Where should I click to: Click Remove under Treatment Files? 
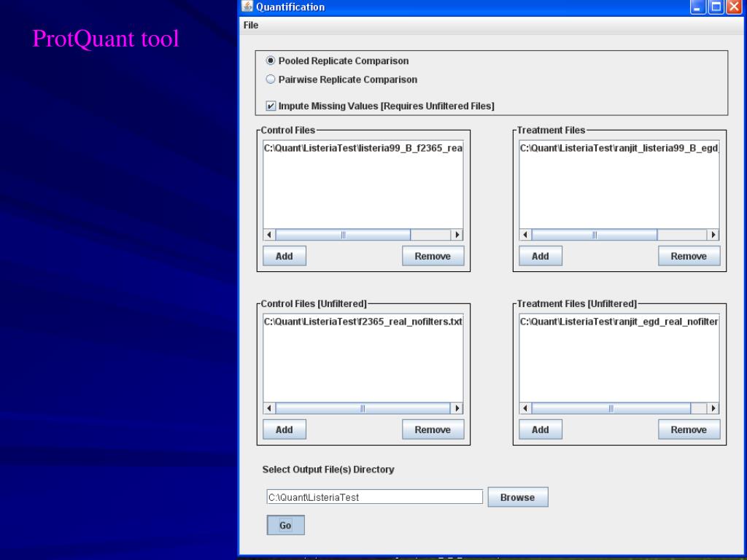coord(689,256)
